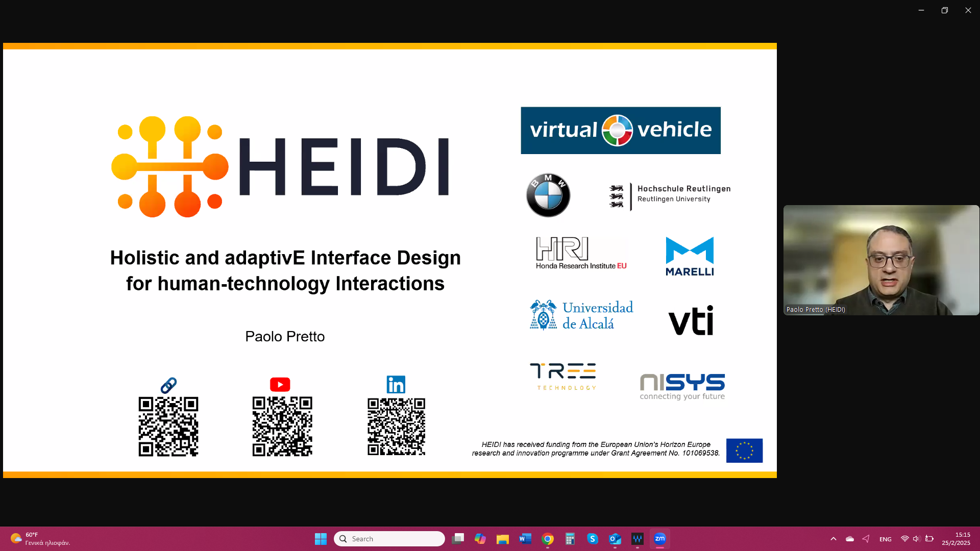Click the "for human-technology Interactions" line
The image size is (980, 551).
point(285,284)
